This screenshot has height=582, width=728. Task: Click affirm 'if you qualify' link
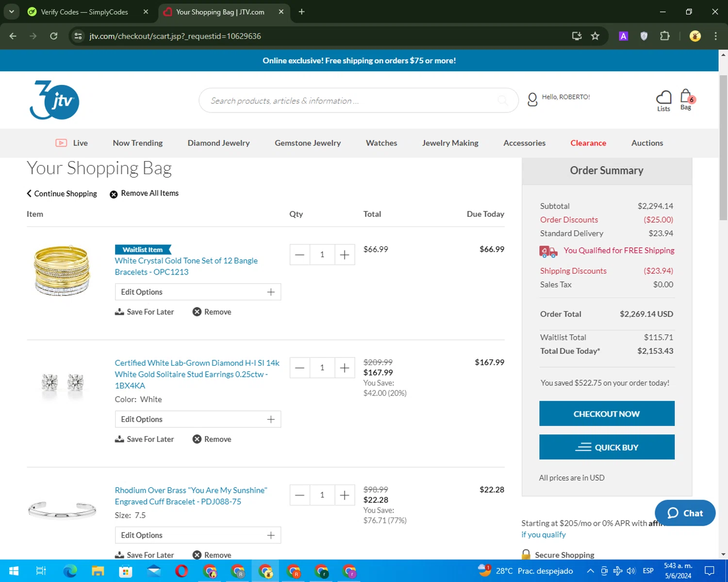coord(544,534)
